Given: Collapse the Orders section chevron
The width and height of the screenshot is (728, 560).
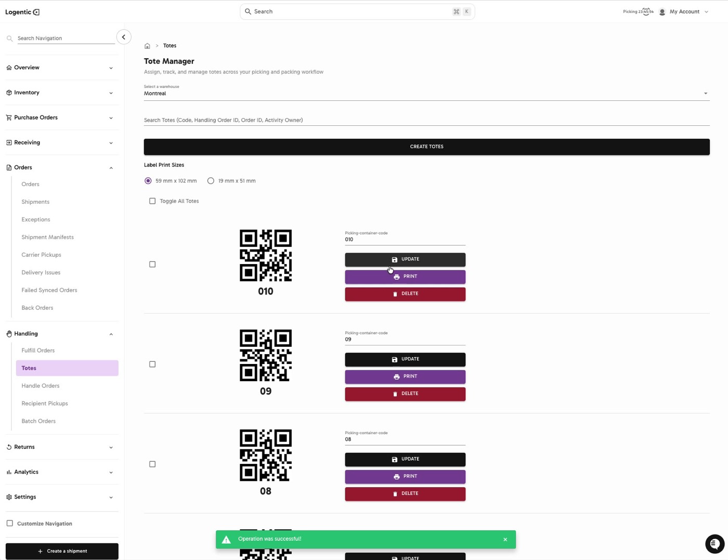Looking at the screenshot, I should [x=111, y=168].
